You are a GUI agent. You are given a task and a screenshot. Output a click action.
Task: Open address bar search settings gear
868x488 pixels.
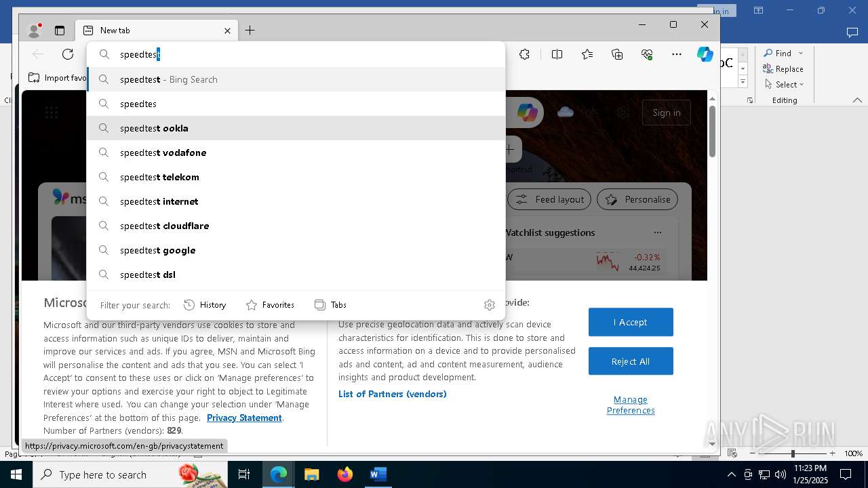[x=490, y=305]
